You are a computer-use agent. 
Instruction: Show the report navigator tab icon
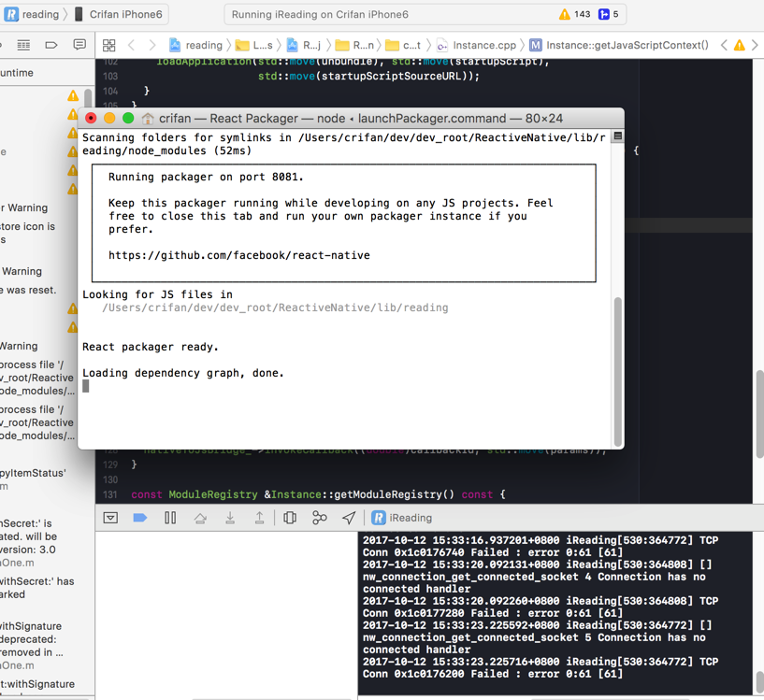(79, 45)
